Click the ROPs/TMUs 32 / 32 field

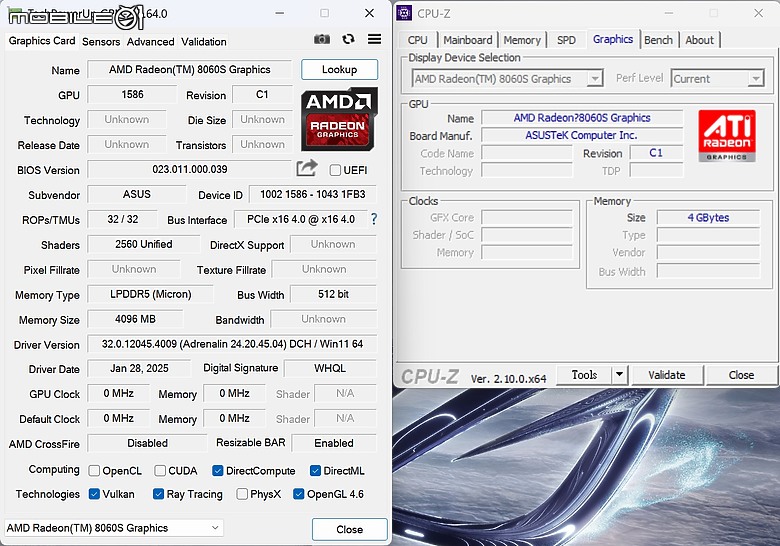click(x=122, y=219)
